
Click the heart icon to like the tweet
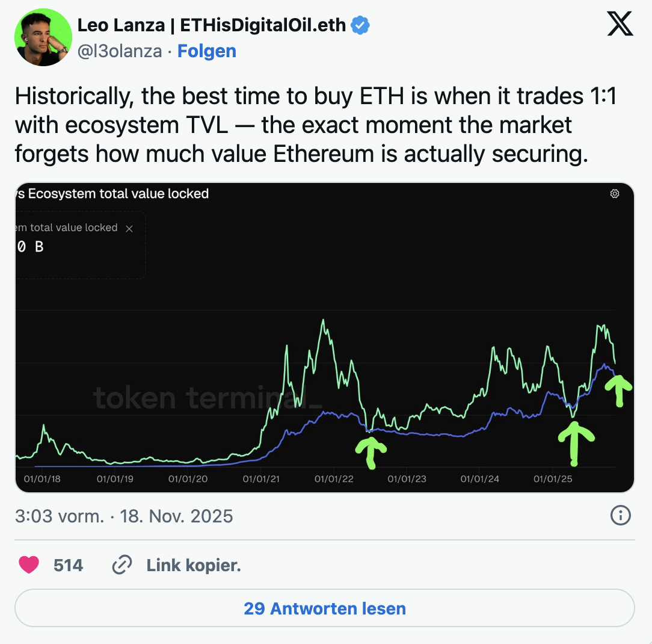pyautogui.click(x=29, y=565)
